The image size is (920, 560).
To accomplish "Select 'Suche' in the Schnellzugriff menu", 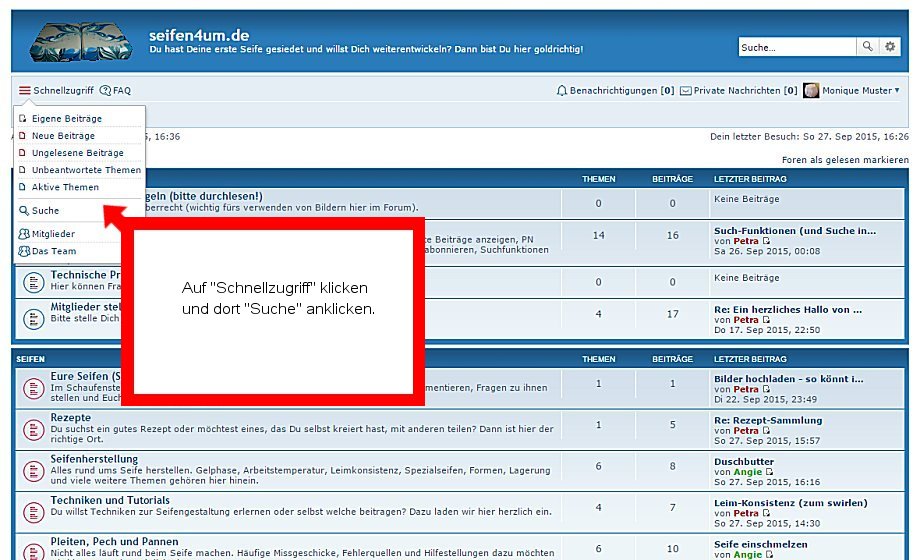I will coord(45,211).
